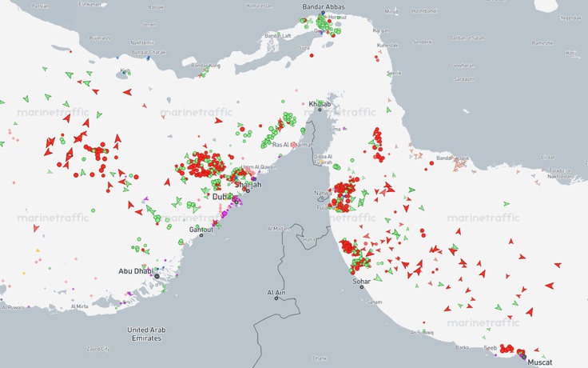Click the red vessel dot west of Bandar-e Jask

432,162
